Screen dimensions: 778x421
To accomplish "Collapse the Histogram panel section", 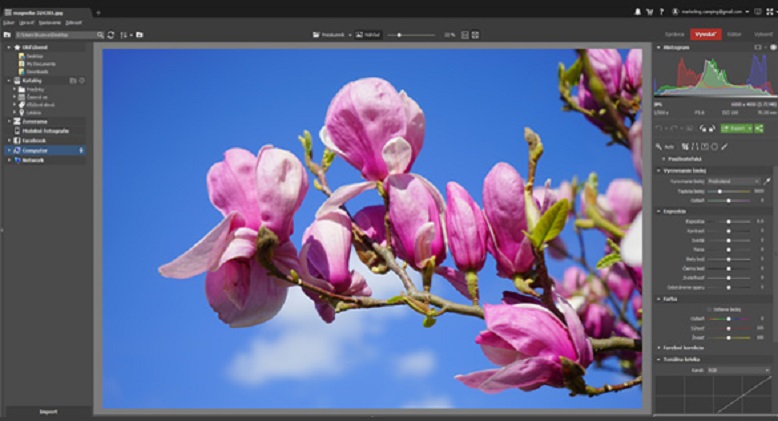I will tap(659, 48).
